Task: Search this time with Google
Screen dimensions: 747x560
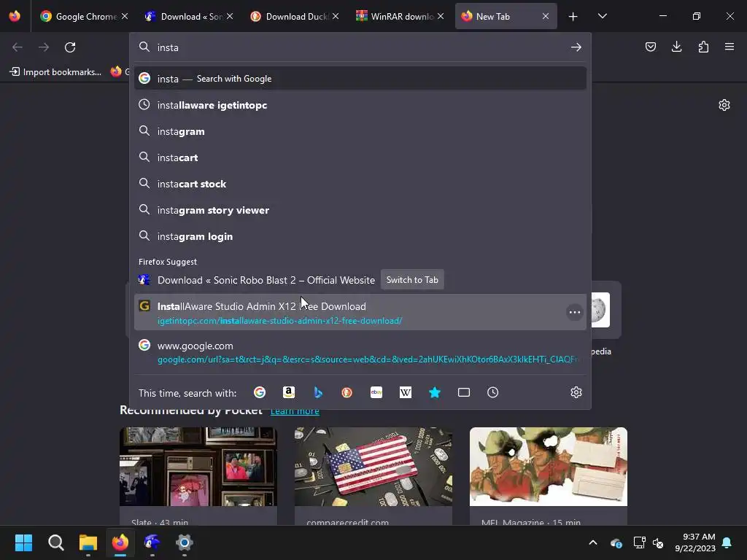Action: (260, 392)
